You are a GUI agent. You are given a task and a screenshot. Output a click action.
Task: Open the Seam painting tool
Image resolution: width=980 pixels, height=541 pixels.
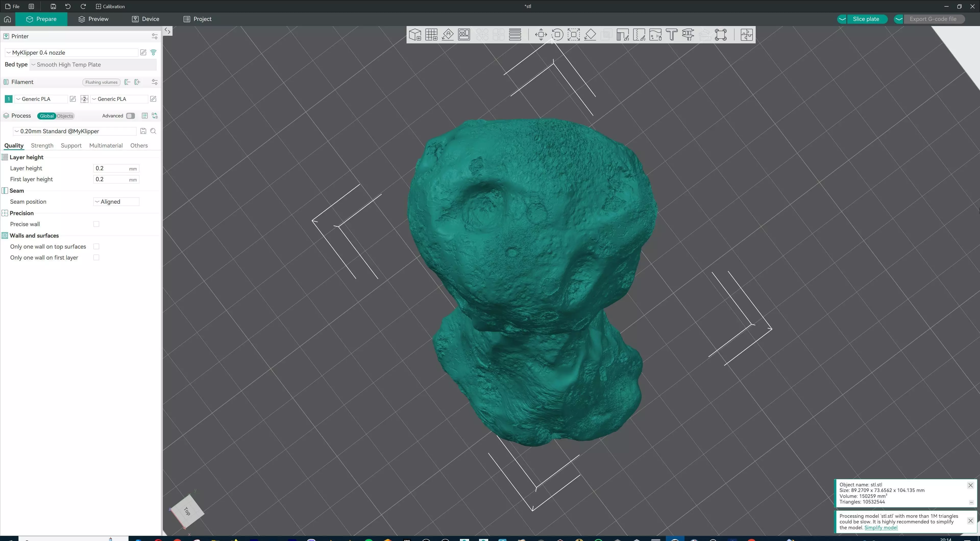(639, 35)
